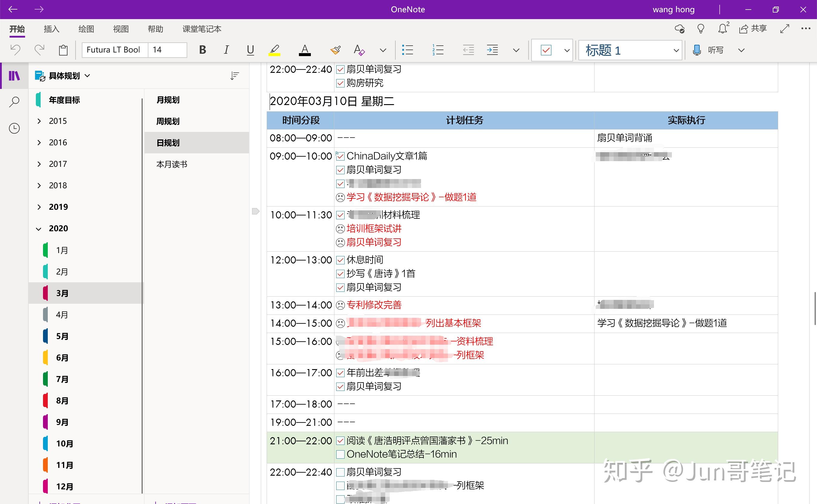
Task: Open search in the left sidebar
Action: pos(14,102)
